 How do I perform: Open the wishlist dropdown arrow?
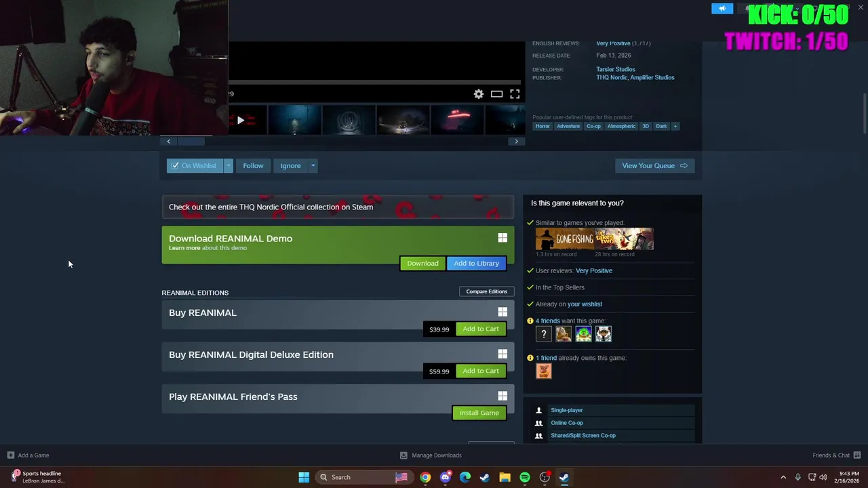[x=229, y=165]
